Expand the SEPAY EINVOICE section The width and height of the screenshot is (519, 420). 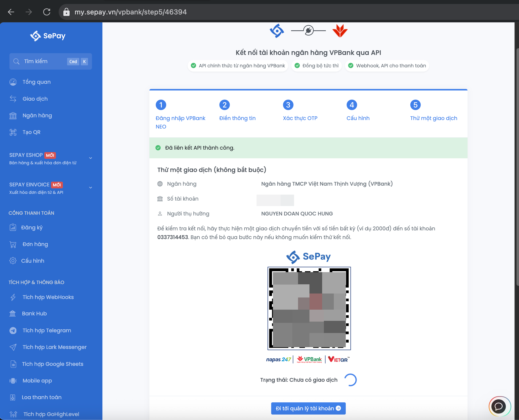(90, 188)
